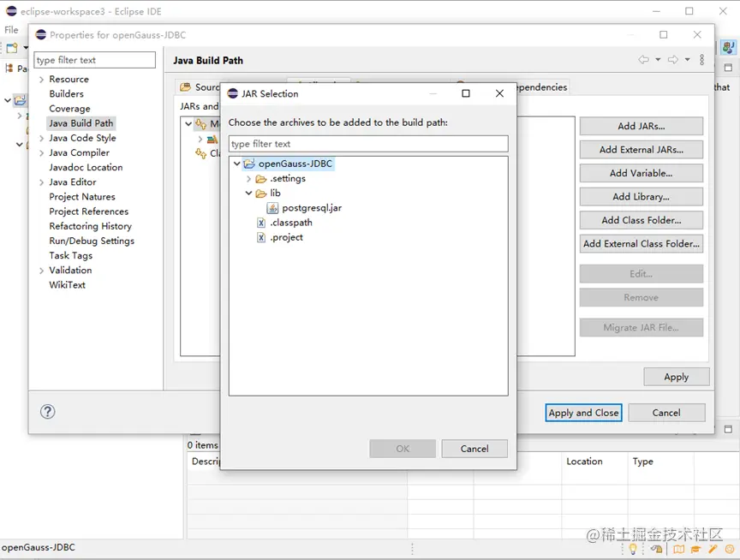
Task: Click Add External Class Folder... button
Action: [641, 244]
